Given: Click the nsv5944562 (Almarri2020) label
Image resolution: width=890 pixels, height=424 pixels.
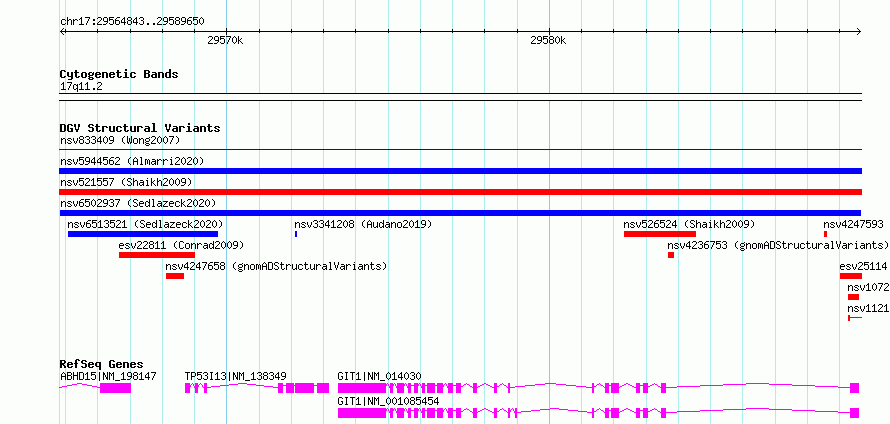Looking at the screenshot, I should tap(132, 161).
